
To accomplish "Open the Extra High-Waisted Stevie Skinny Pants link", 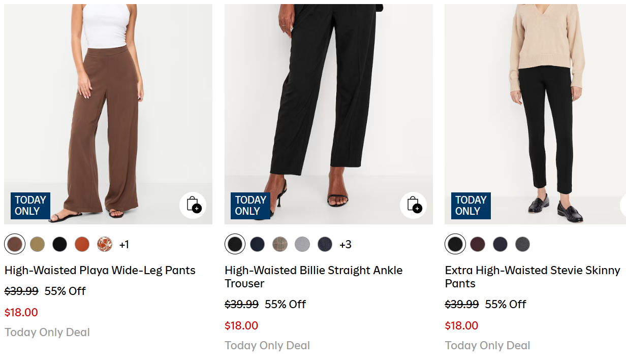I will tap(531, 277).
